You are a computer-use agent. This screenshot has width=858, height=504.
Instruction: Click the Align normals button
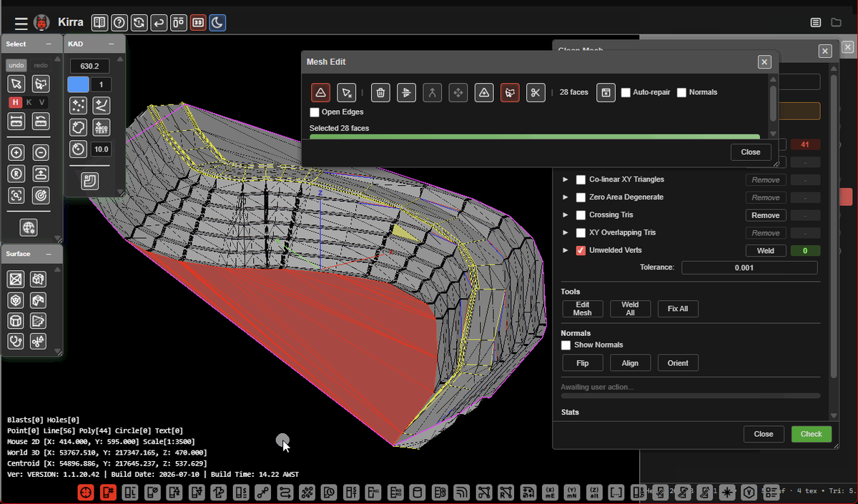[630, 363]
